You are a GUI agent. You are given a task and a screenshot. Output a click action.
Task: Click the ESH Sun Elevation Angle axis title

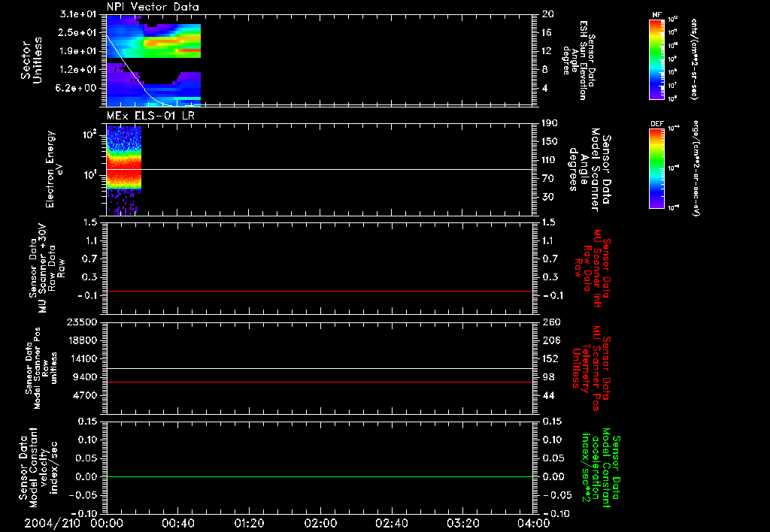click(x=578, y=60)
